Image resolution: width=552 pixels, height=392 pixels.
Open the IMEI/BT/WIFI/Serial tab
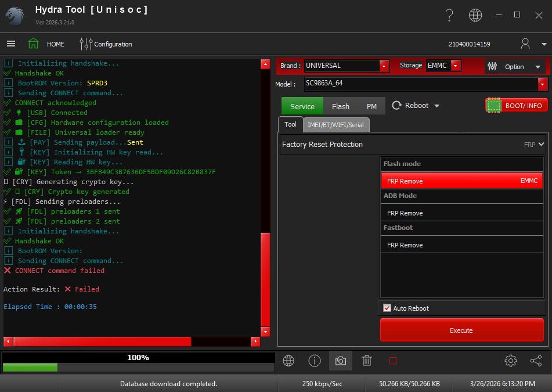335,125
